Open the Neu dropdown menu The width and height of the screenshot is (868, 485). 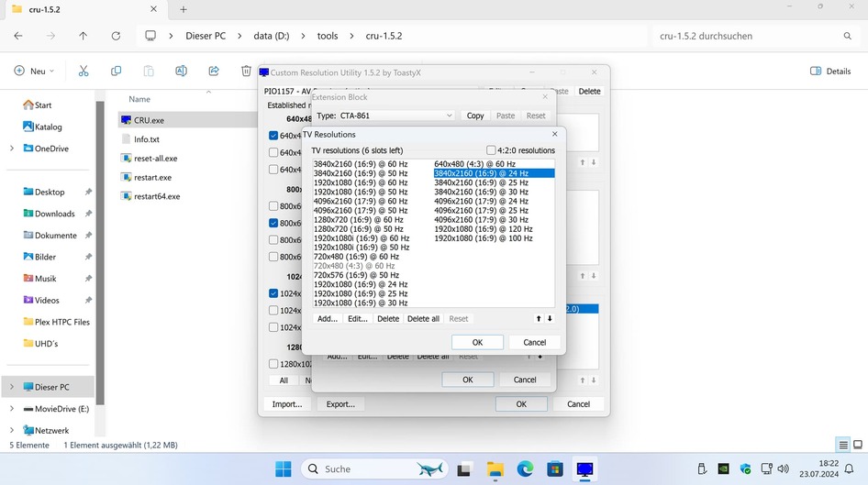point(34,71)
